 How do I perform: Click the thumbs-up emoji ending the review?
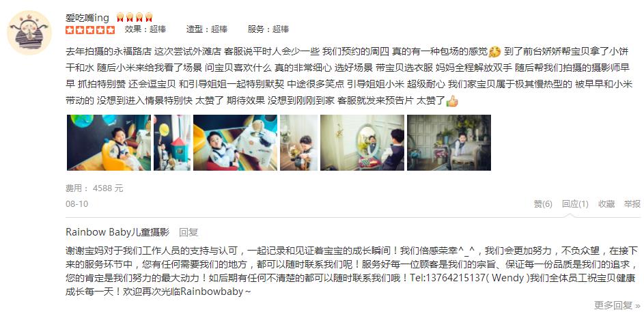coord(452,100)
